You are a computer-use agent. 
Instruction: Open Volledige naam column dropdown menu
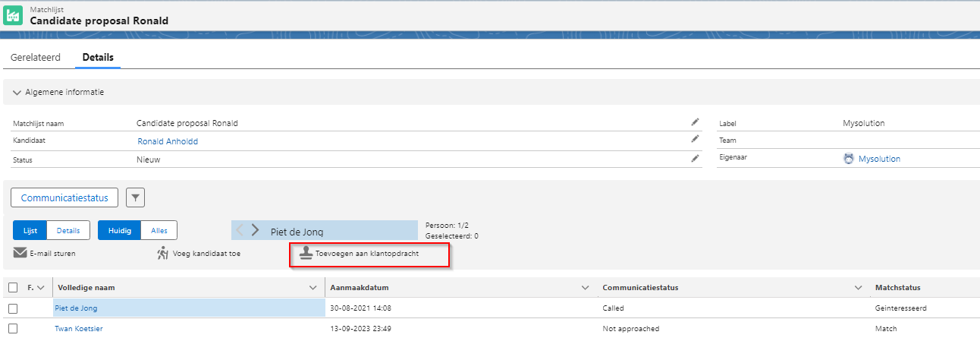313,288
